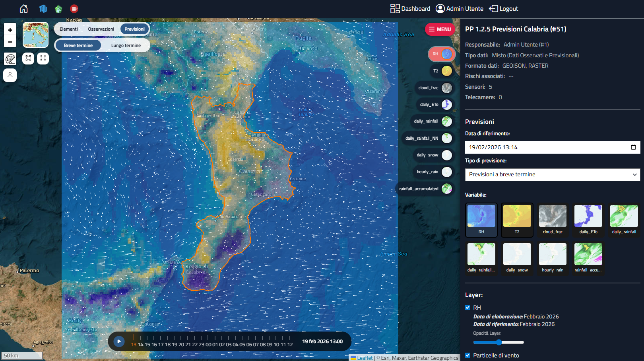Image resolution: width=644 pixels, height=361 pixels.
Task: Click the map pin locate-position icon
Action: pos(10,75)
